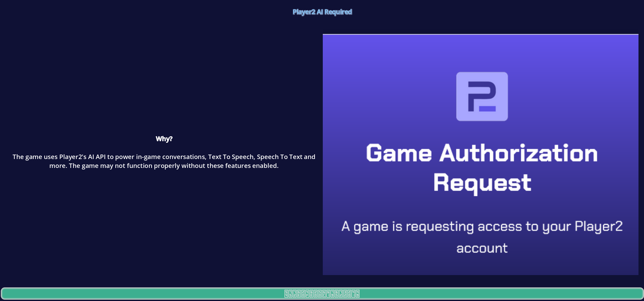
Task: Click the green button at the bottom
Action: [x=322, y=293]
